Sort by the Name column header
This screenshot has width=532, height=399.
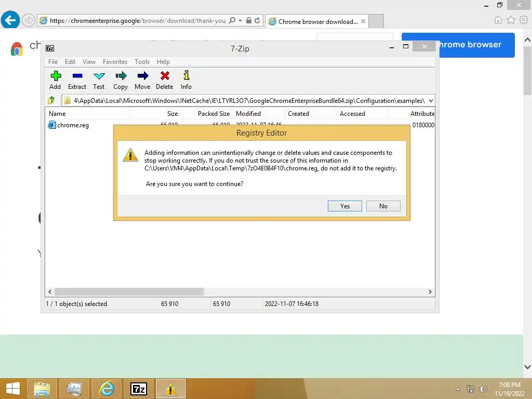(x=87, y=114)
